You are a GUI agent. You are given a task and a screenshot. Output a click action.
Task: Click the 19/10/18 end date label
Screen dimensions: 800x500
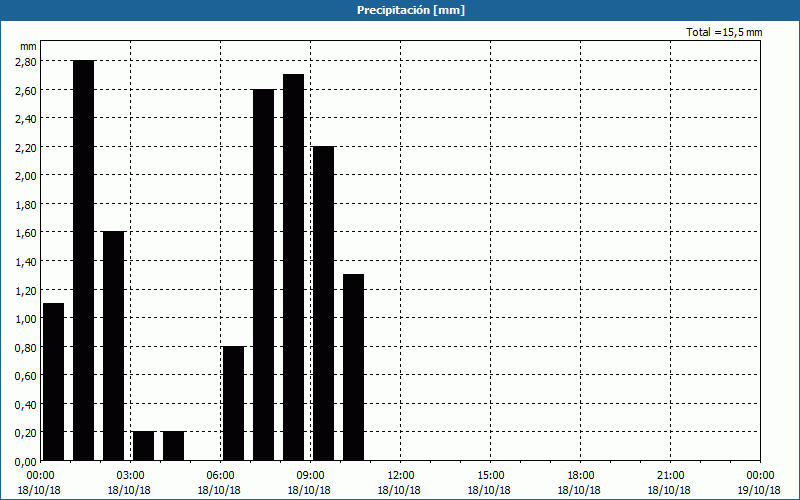pos(759,490)
